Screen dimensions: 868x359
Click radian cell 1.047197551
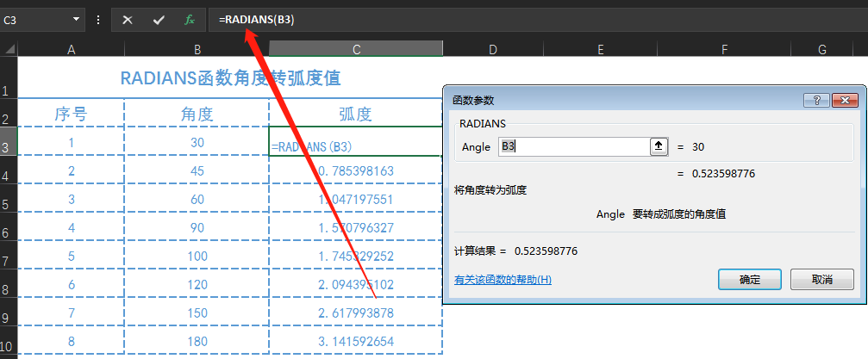[x=355, y=199]
